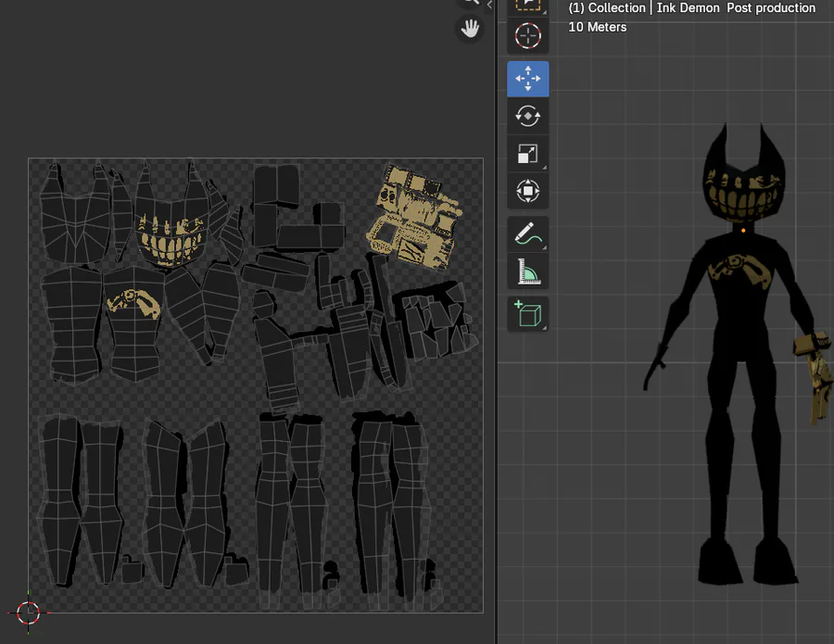Expand UV editor sidebar with small chevron
The height and width of the screenshot is (644, 834).
pos(489,5)
